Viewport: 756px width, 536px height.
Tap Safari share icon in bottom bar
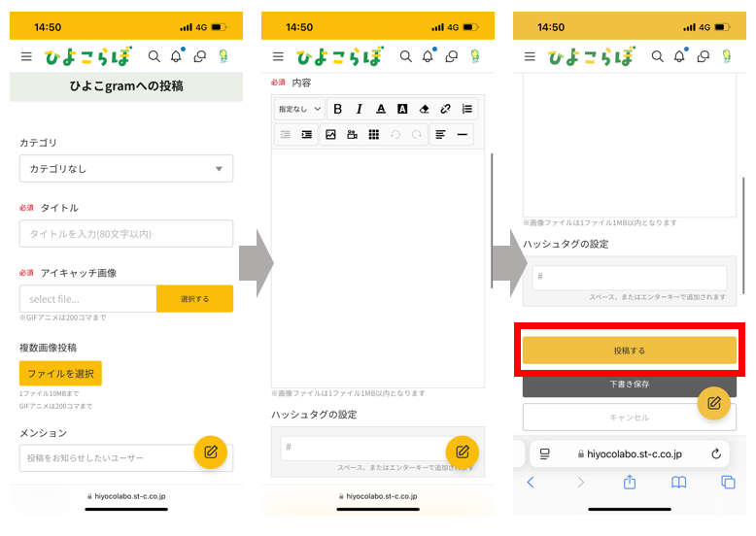630,482
